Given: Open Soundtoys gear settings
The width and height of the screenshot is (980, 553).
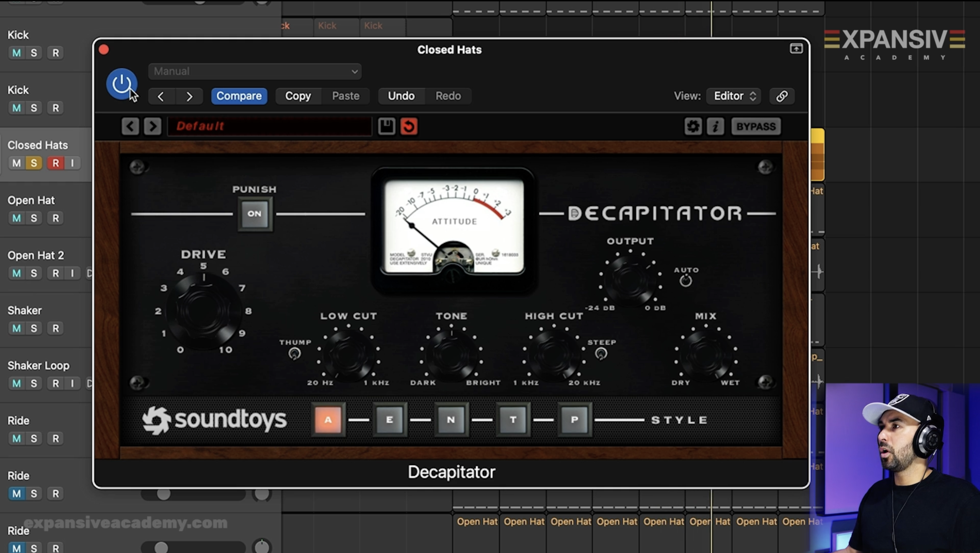Looking at the screenshot, I should pos(693,126).
